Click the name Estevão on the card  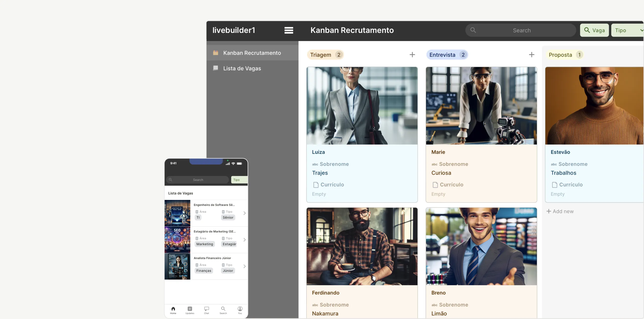click(560, 152)
